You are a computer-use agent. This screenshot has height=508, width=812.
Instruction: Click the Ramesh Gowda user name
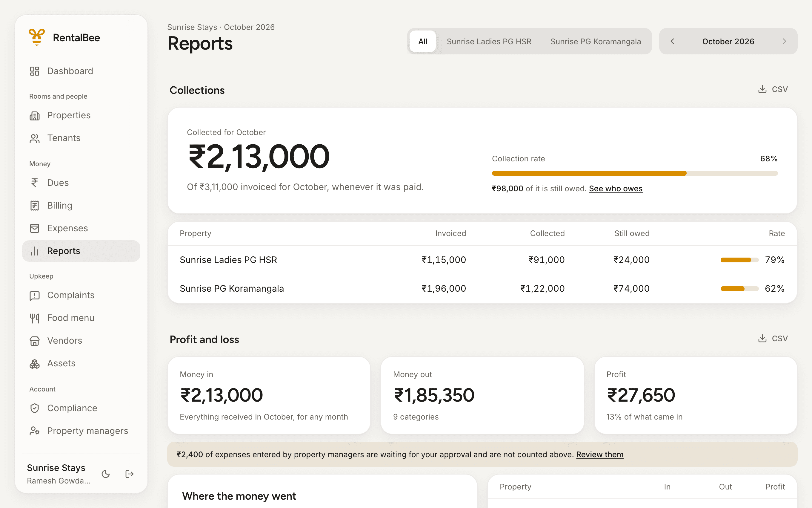[x=59, y=481]
